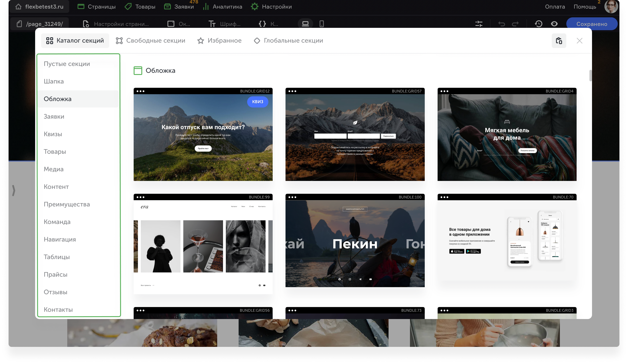Image resolution: width=628 pixels, height=364 pixels.
Task: Click the modal vertical scrollbar
Action: point(590,76)
